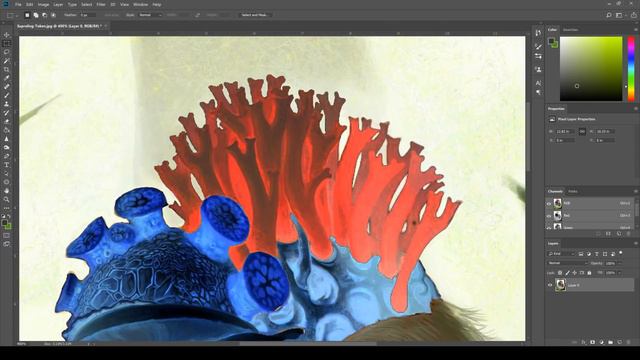This screenshot has height=360, width=640.
Task: Toggle link width and height in Properties
Action: pyautogui.click(x=582, y=131)
